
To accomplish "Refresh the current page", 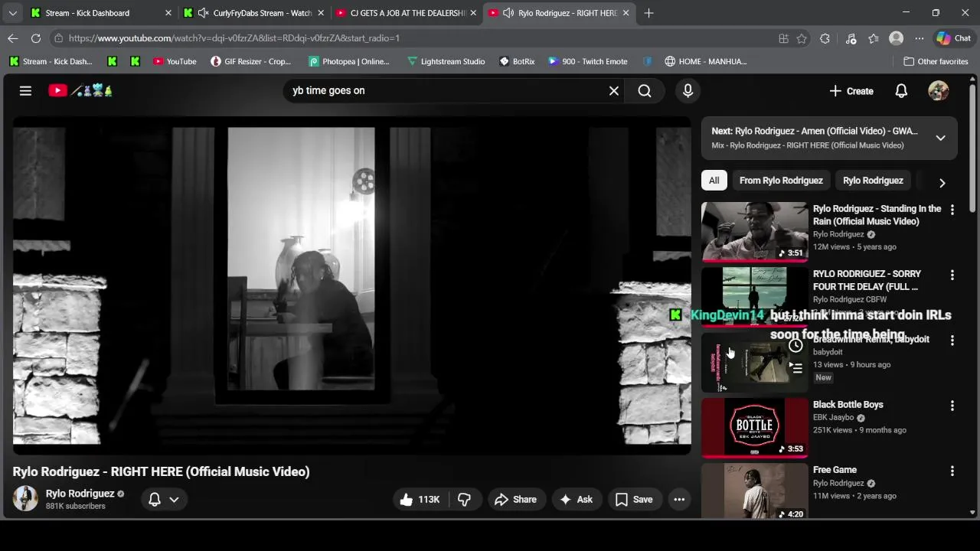I will pyautogui.click(x=36, y=38).
